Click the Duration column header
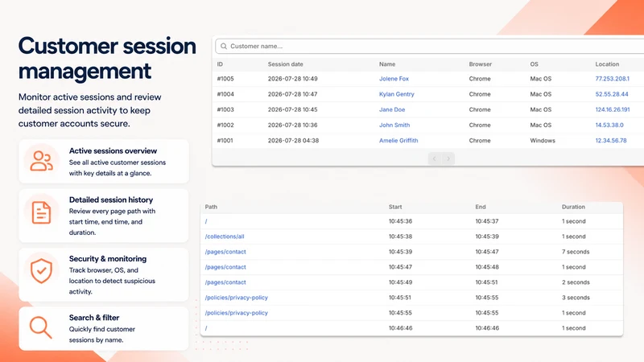This screenshot has width=644, height=362. click(573, 207)
